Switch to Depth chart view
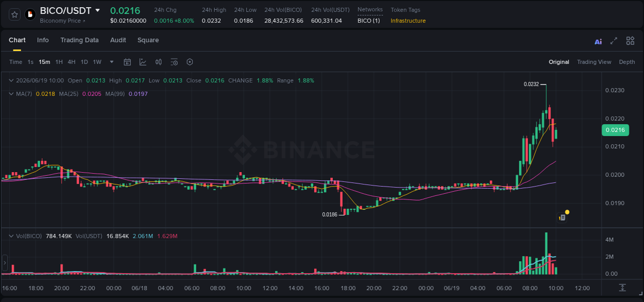This screenshot has height=302, width=644. coord(627,62)
